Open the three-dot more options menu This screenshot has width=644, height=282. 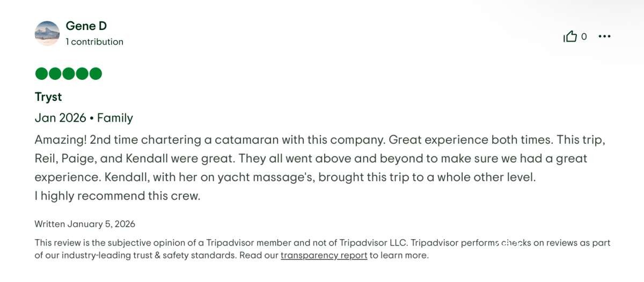(x=604, y=36)
